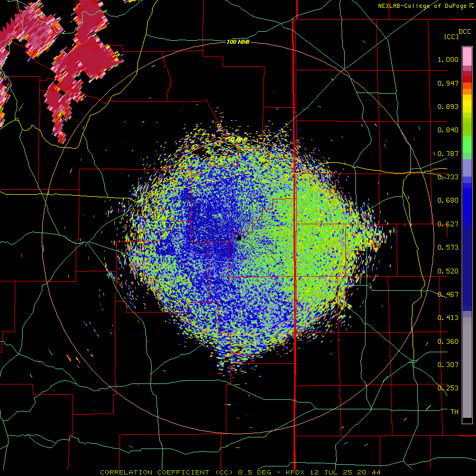This screenshot has height=476, width=476.
Task: Click the 0.627 scale value
Action: [x=448, y=224]
